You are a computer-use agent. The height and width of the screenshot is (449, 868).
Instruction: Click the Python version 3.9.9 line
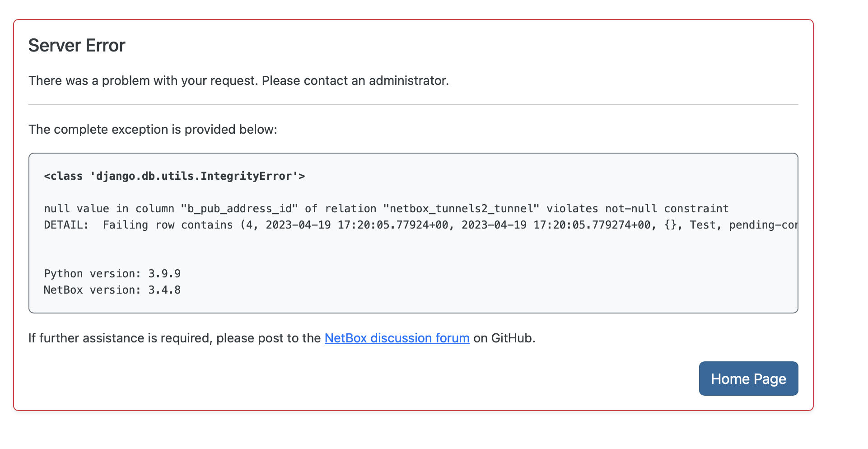point(112,273)
